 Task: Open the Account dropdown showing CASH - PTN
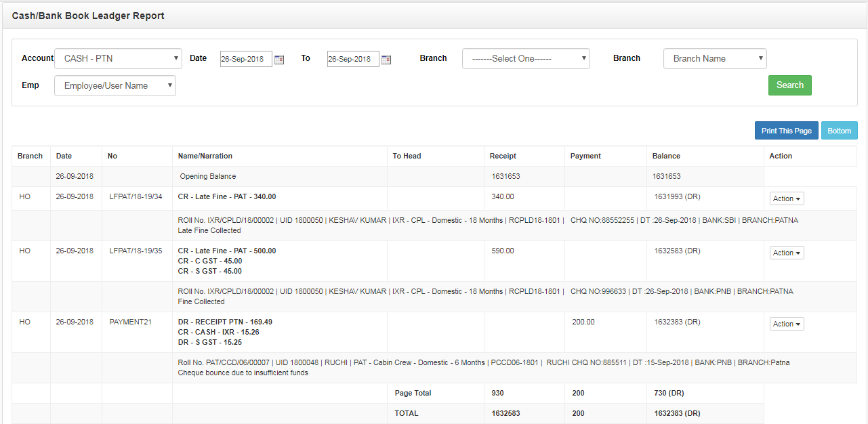pos(118,58)
